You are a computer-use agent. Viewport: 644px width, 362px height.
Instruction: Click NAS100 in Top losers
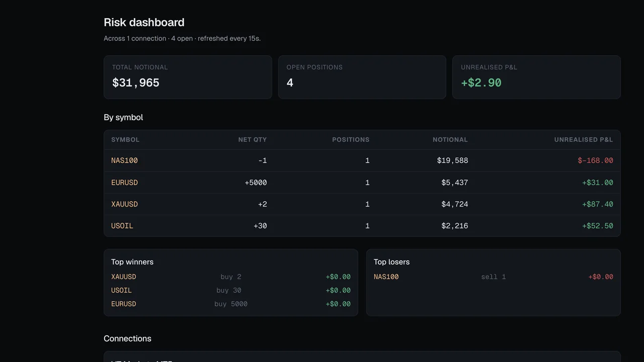click(x=386, y=277)
